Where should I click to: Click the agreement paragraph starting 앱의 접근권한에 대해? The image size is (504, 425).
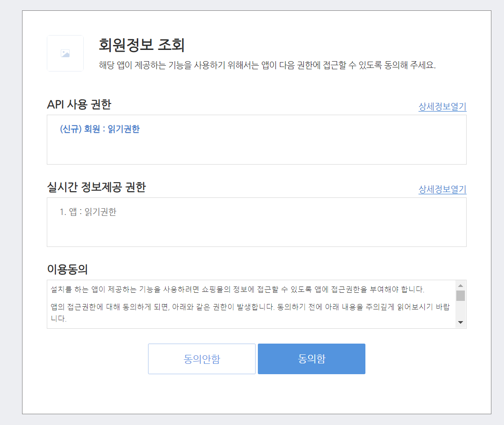250,313
